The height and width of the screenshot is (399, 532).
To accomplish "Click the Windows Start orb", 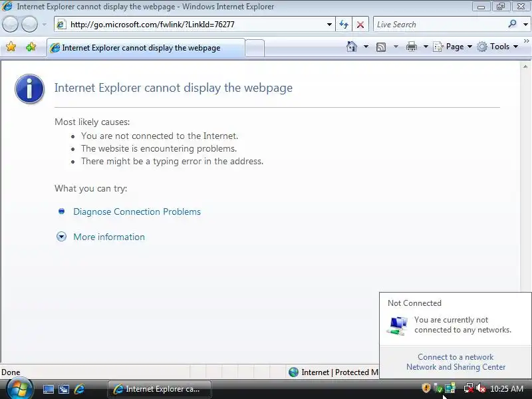I will 19,389.
